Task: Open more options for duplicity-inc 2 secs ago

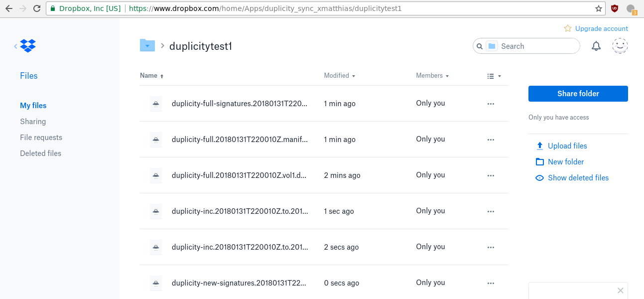Action: coord(491,247)
